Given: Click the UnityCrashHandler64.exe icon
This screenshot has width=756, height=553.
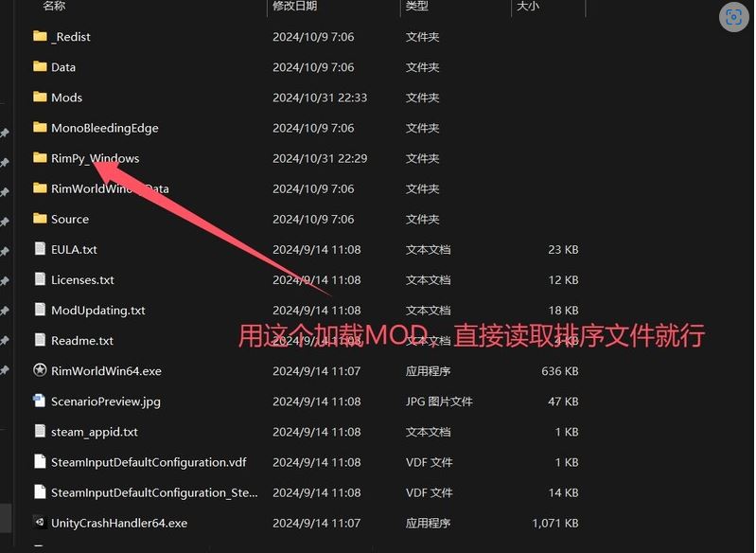Looking at the screenshot, I should [40, 522].
